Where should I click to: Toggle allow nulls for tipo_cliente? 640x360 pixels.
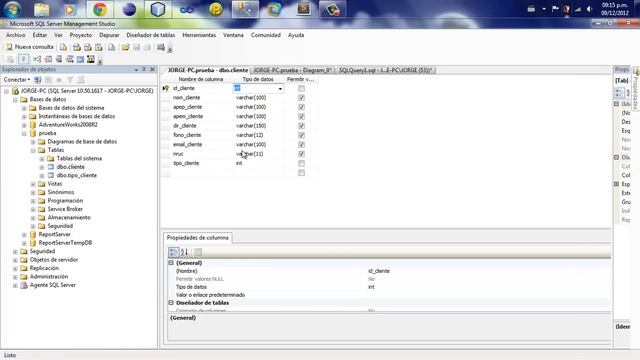click(x=301, y=163)
